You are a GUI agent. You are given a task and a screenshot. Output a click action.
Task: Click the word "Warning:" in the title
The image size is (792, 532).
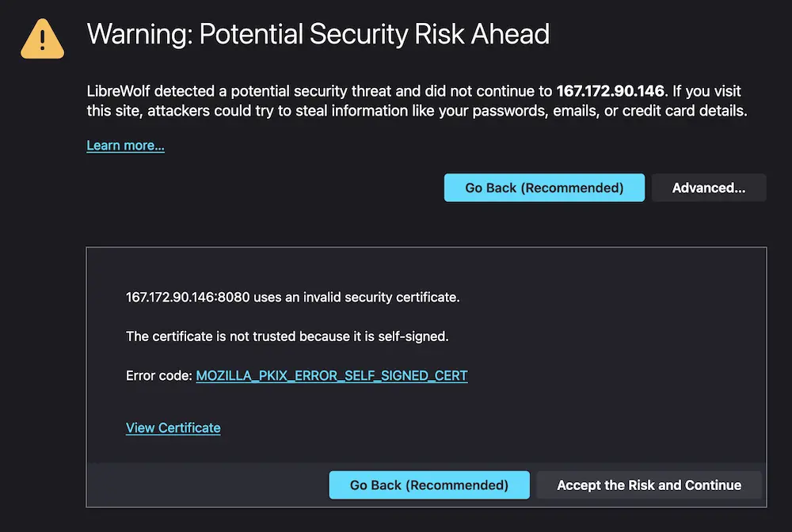[139, 34]
